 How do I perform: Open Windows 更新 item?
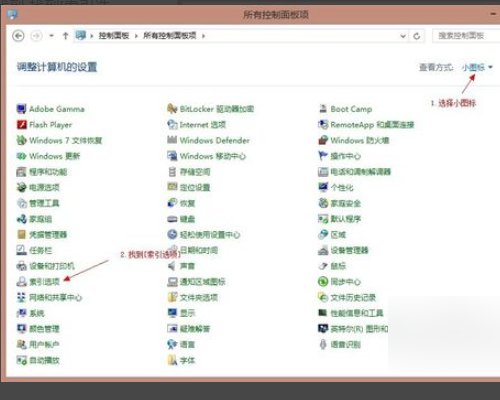(48, 156)
